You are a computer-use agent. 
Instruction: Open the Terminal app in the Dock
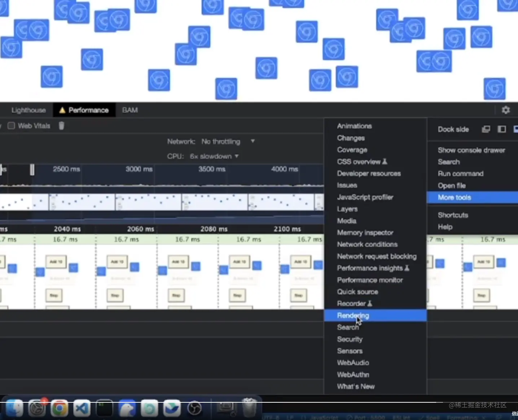pyautogui.click(x=104, y=408)
